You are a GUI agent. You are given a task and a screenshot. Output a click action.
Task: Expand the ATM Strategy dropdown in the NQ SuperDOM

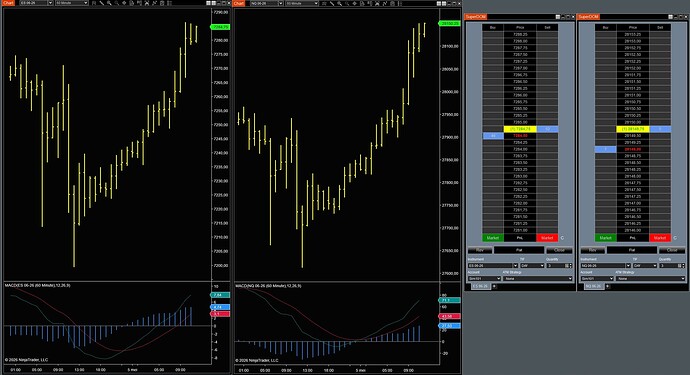click(683, 279)
